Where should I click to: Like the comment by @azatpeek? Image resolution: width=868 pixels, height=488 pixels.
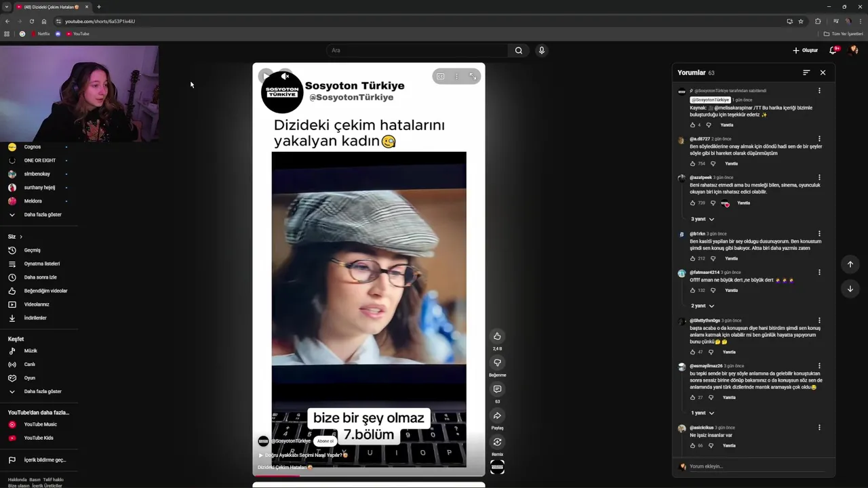692,203
